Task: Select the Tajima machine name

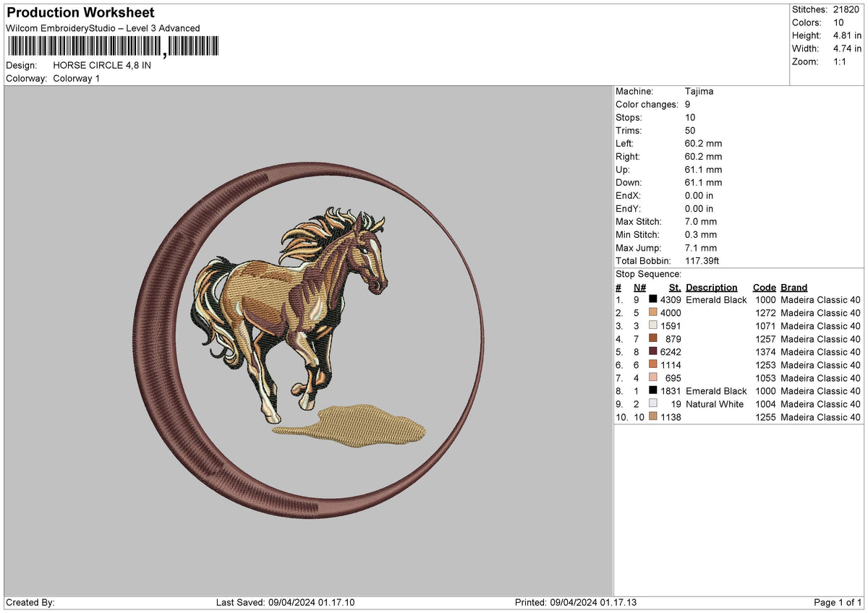Action: [x=699, y=91]
